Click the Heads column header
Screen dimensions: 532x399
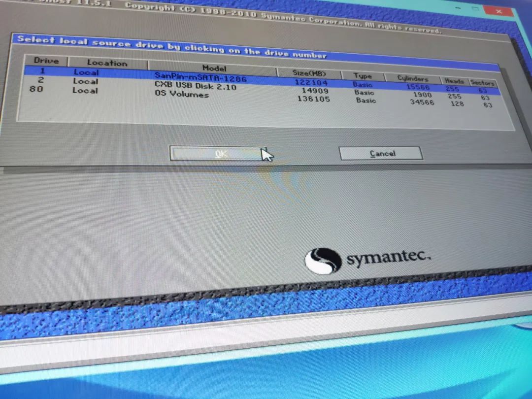pyautogui.click(x=454, y=81)
